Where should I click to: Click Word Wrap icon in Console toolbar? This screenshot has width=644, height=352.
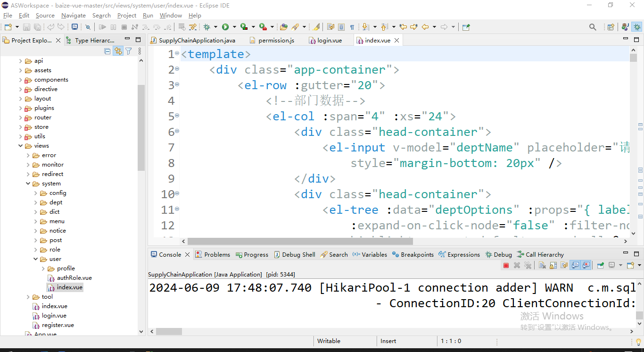(x=564, y=265)
